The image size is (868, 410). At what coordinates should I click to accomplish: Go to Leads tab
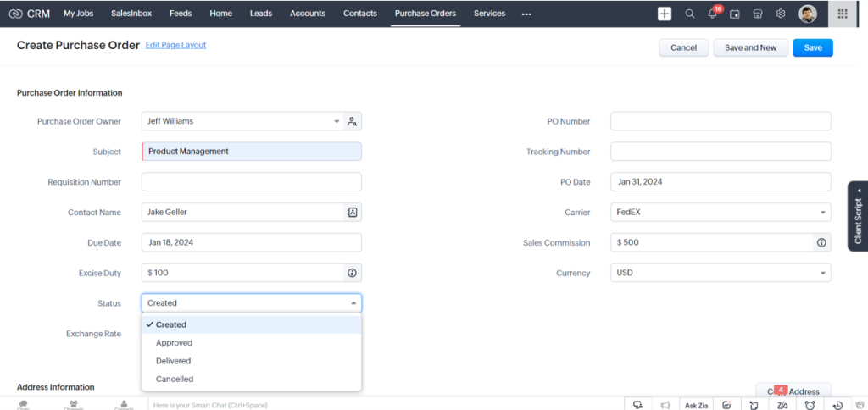261,14
